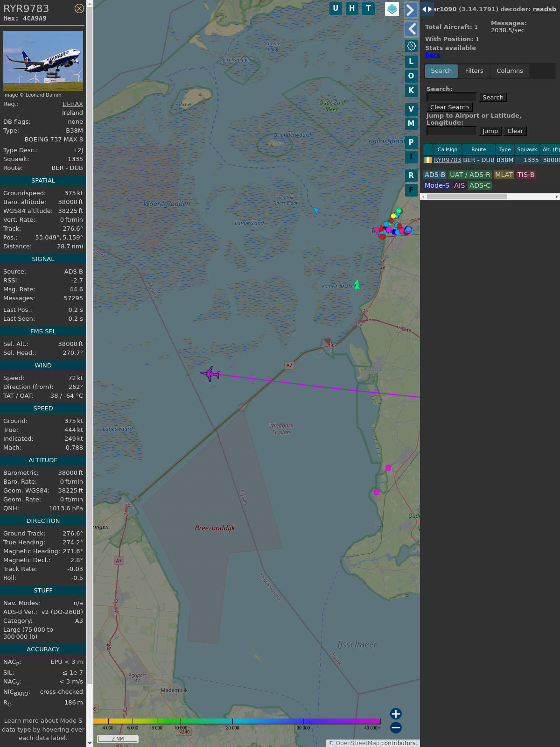Click the Groundspeed value 375 kt
The width and height of the screenshot is (560, 747).
point(74,193)
